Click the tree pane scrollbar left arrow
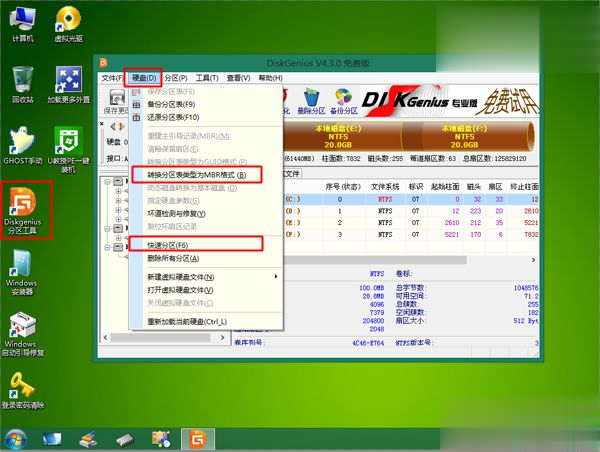The height and width of the screenshot is (452, 600). coord(106,338)
